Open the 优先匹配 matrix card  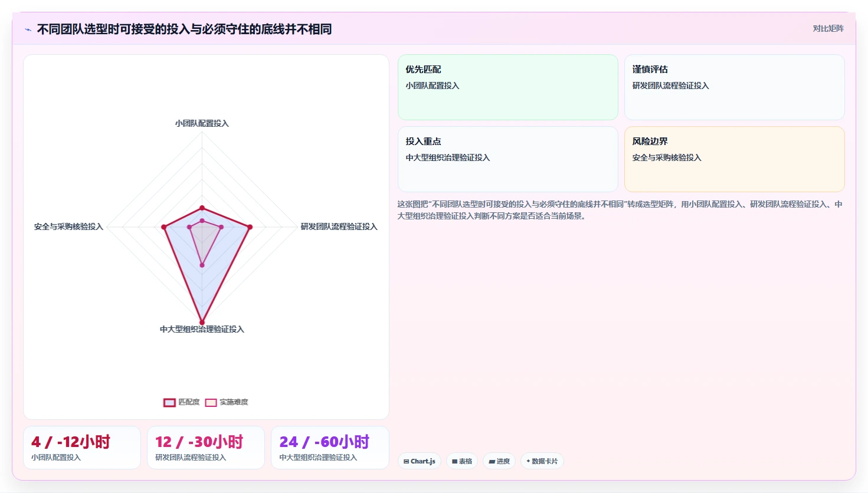pos(508,87)
